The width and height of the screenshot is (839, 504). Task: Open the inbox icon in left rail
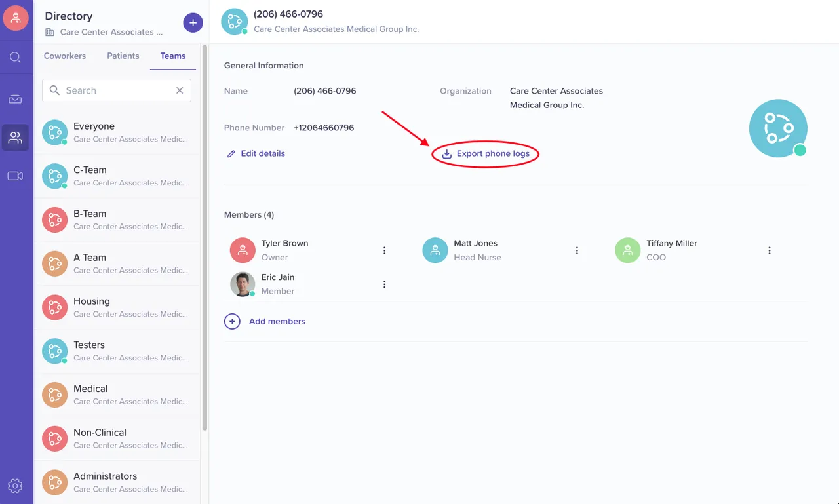coord(15,99)
